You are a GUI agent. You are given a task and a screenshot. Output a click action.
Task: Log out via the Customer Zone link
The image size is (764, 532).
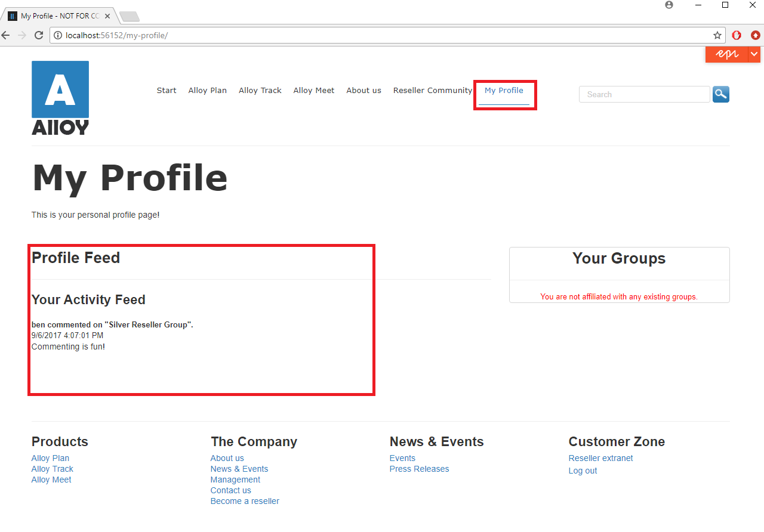582,471
